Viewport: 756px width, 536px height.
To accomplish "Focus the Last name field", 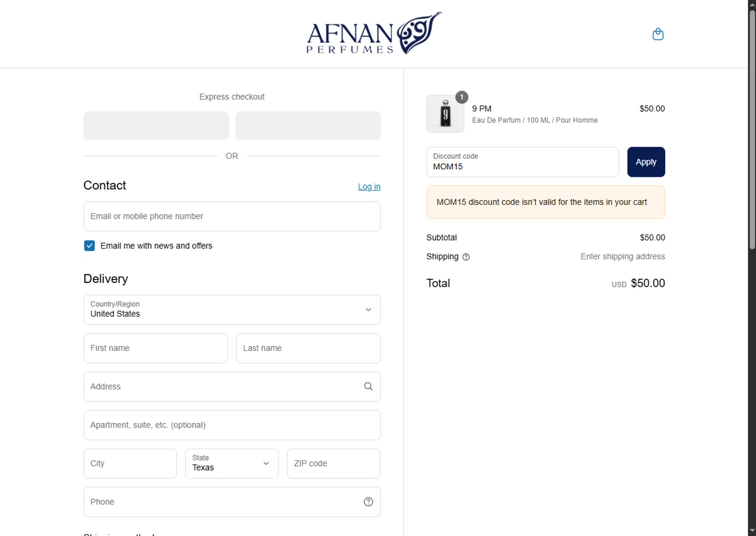I will [x=308, y=348].
